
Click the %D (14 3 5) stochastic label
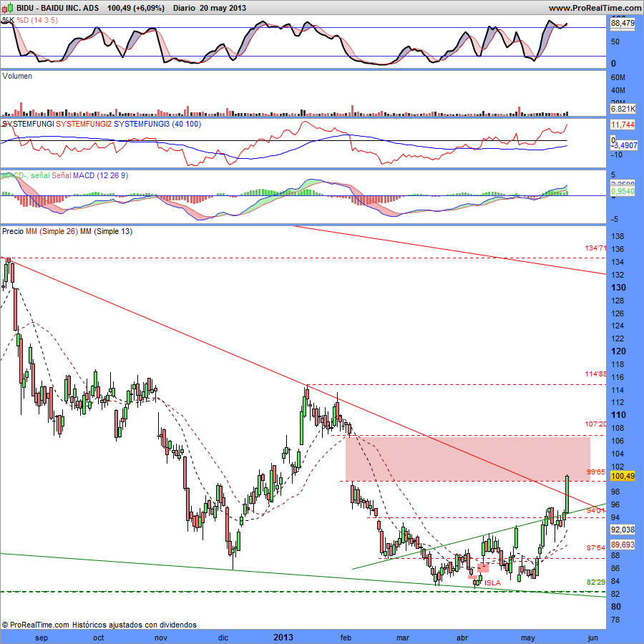(x=37, y=20)
